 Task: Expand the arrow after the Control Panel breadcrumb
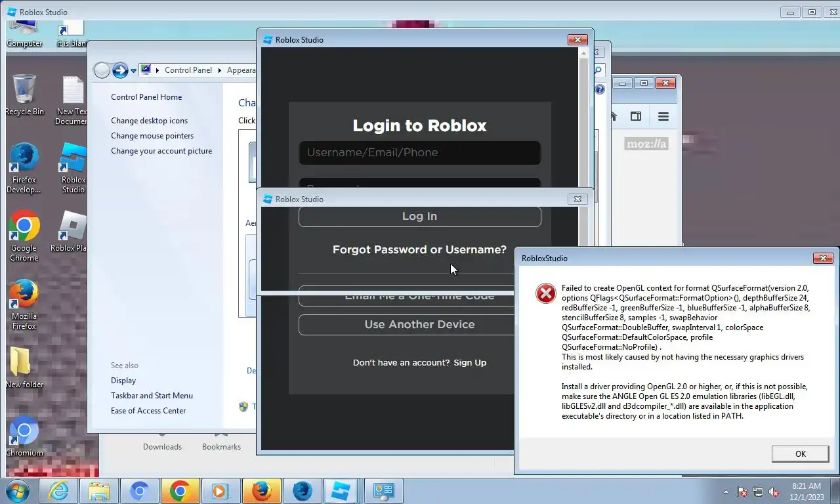(x=220, y=70)
